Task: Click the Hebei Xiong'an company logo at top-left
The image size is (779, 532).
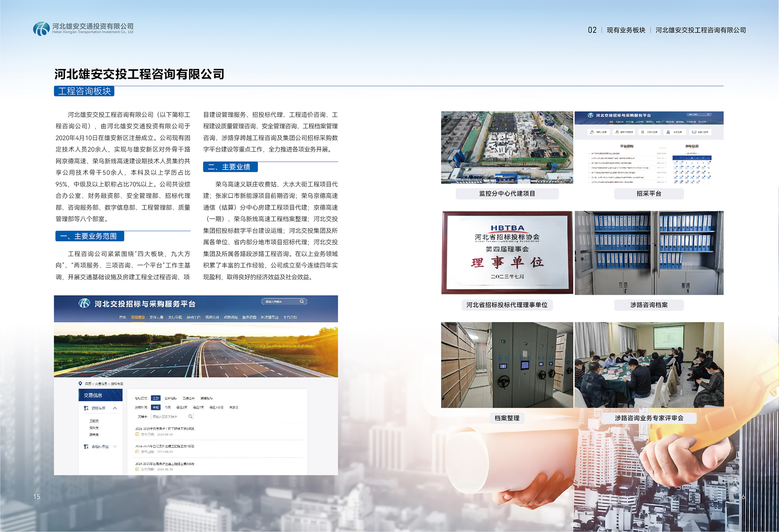Action: pyautogui.click(x=41, y=29)
